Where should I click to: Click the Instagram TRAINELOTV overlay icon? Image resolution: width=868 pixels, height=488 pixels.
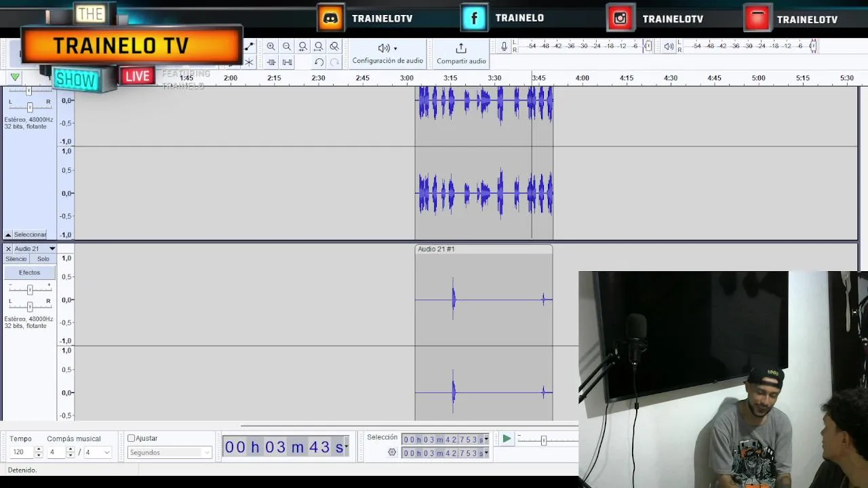tap(620, 18)
